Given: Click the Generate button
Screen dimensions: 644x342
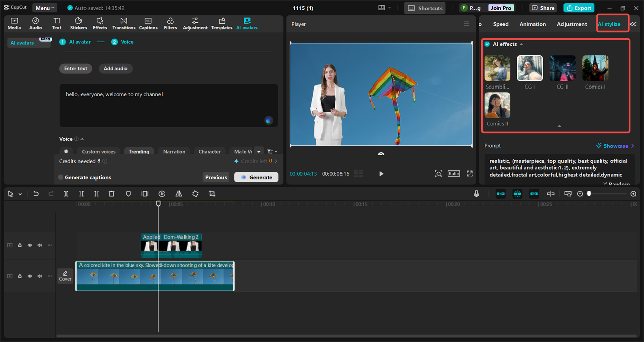Looking at the screenshot, I should coord(256,177).
